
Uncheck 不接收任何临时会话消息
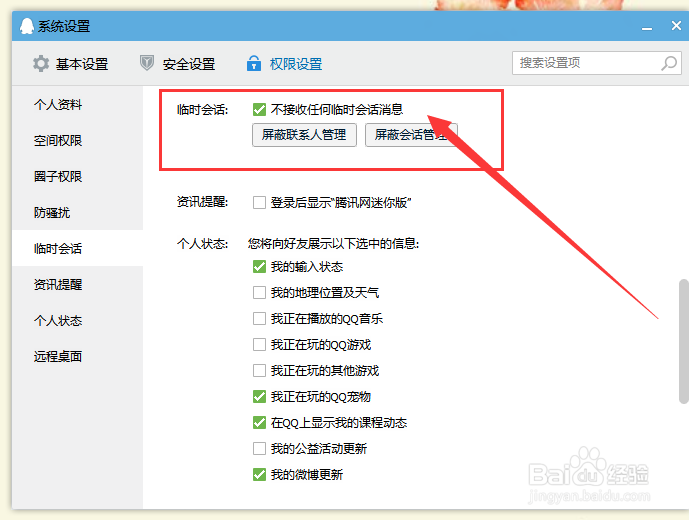pos(259,109)
